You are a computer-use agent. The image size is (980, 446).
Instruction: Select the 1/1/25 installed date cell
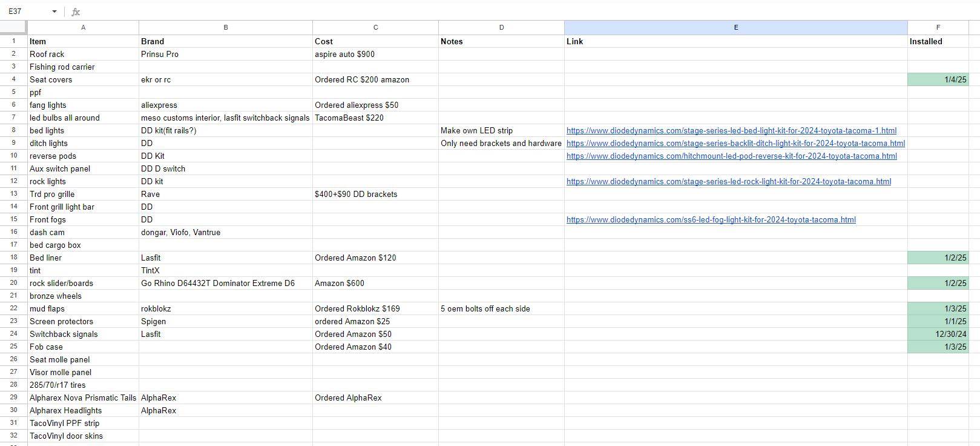(x=938, y=321)
